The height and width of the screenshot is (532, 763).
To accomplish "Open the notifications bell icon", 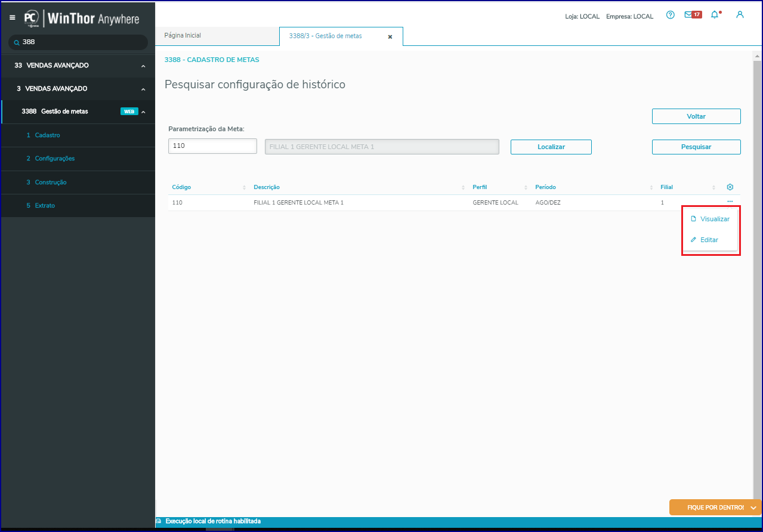I will pos(715,15).
